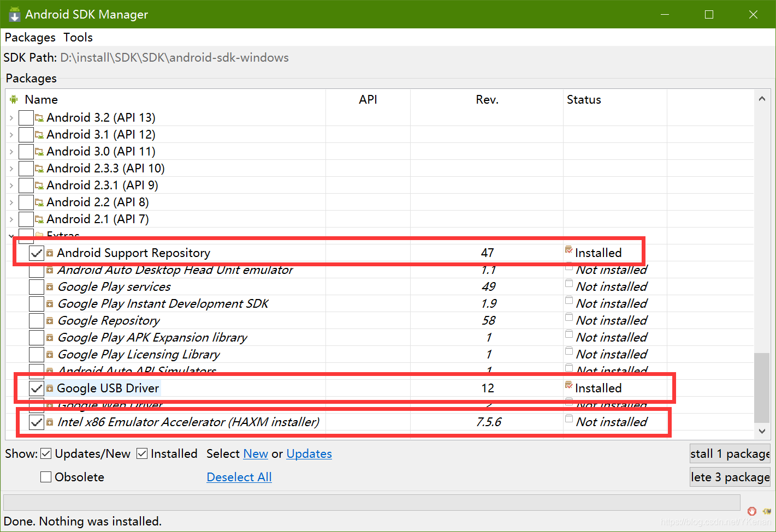Check the Android 2.2 (API 8) checkbox

click(x=26, y=202)
